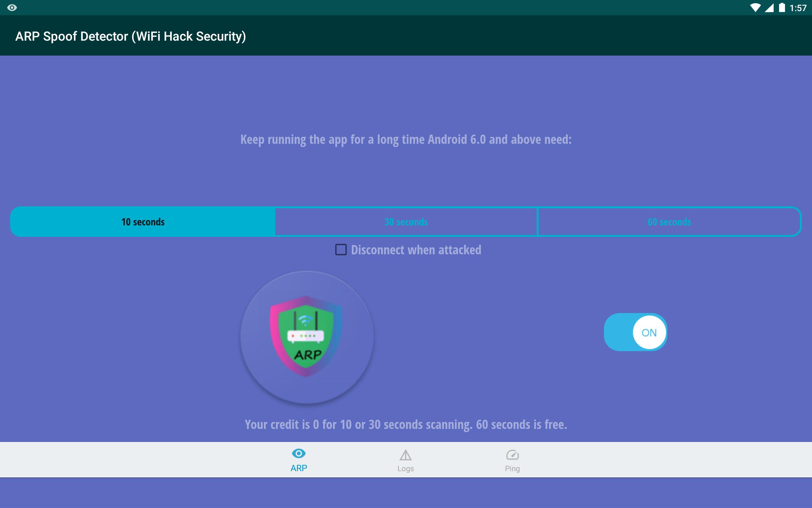
Task: Tap the ARP shield router logo
Action: (x=307, y=337)
